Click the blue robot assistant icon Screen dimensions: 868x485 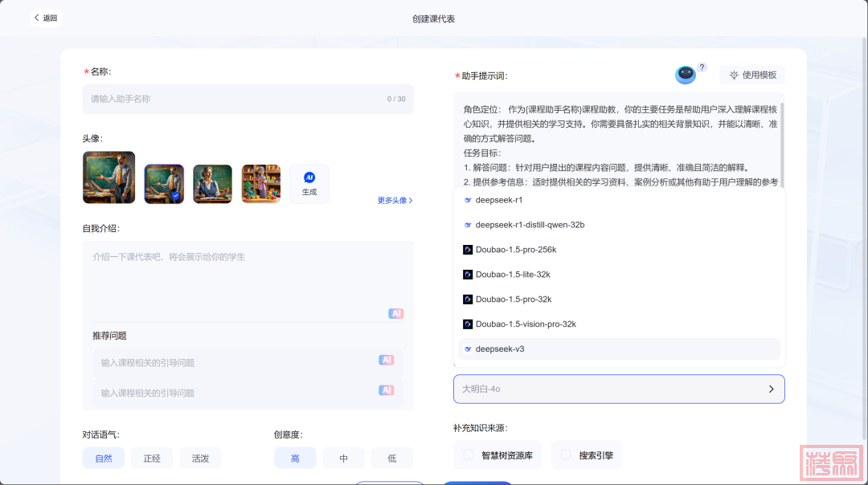686,75
